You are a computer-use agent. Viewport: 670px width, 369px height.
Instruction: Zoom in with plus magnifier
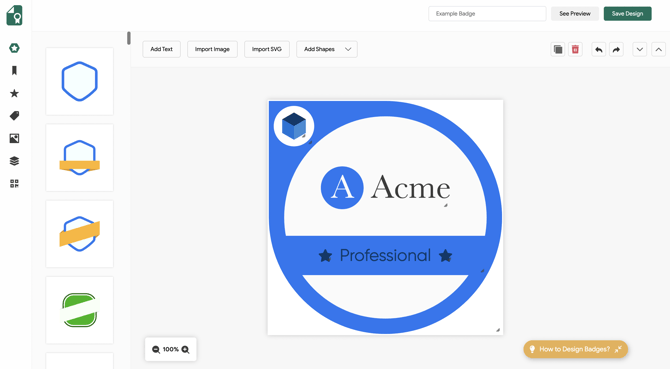[185, 349]
